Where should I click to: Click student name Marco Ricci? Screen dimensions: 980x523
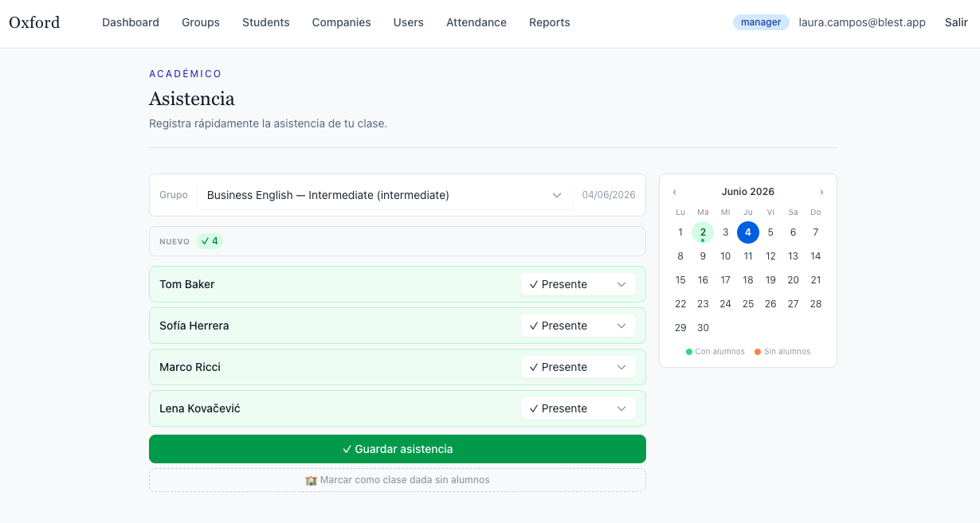[190, 367]
